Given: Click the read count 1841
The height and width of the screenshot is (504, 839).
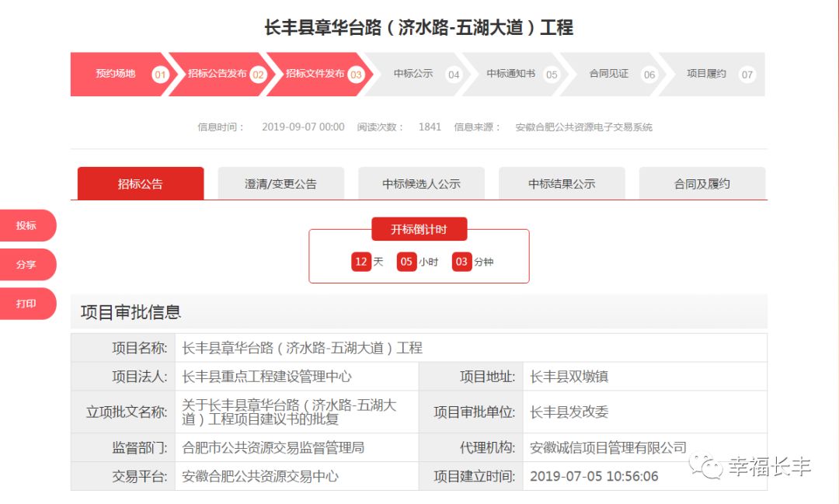Looking at the screenshot, I should (430, 127).
